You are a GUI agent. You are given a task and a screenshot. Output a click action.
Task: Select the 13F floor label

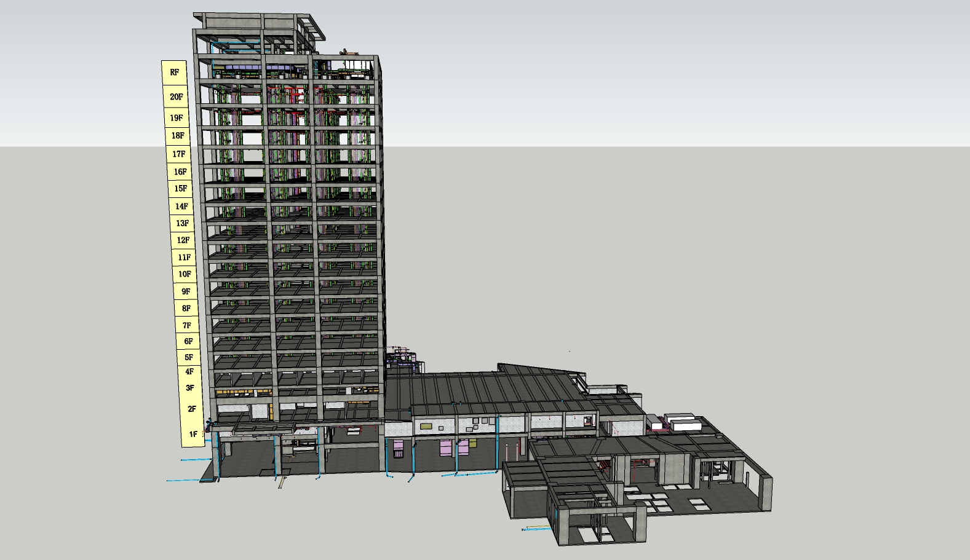182,224
